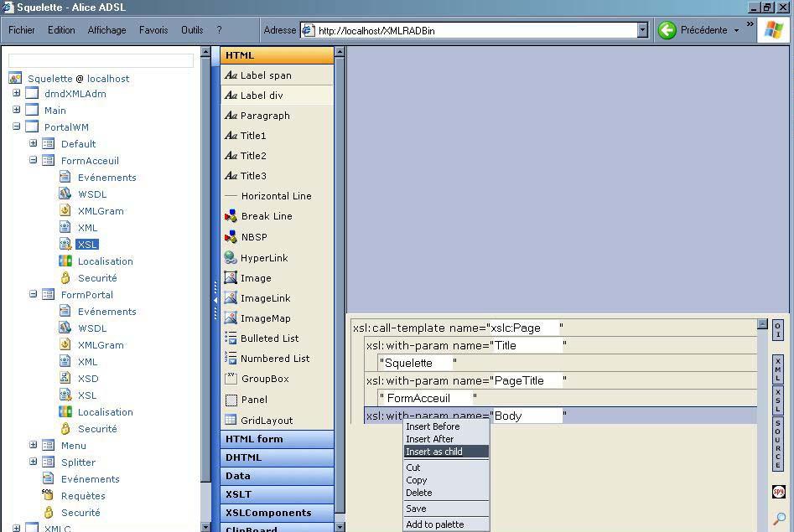This screenshot has width=794, height=532.
Task: Open the Favoris menu
Action: tap(153, 30)
